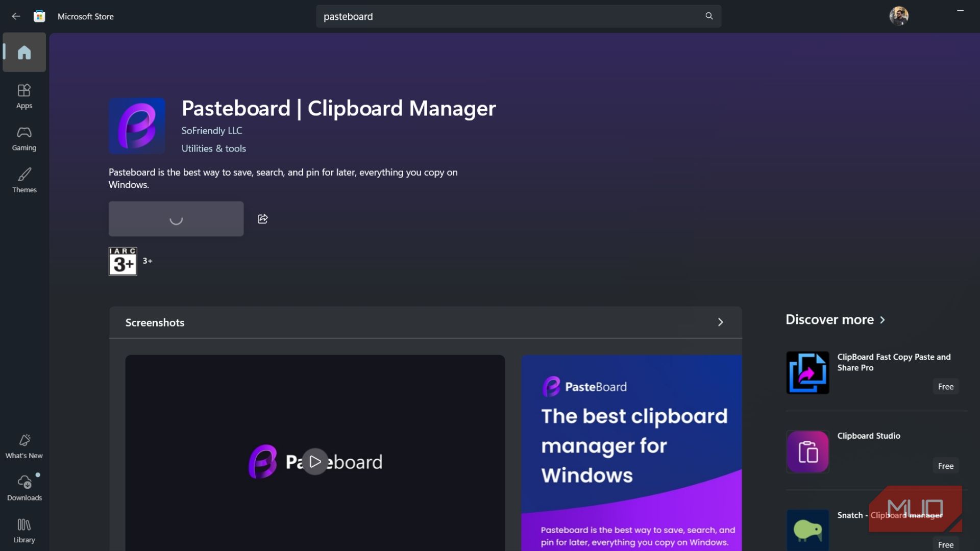This screenshot has width=980, height=551.
Task: Open the Utilities & tools category link
Action: (x=214, y=148)
